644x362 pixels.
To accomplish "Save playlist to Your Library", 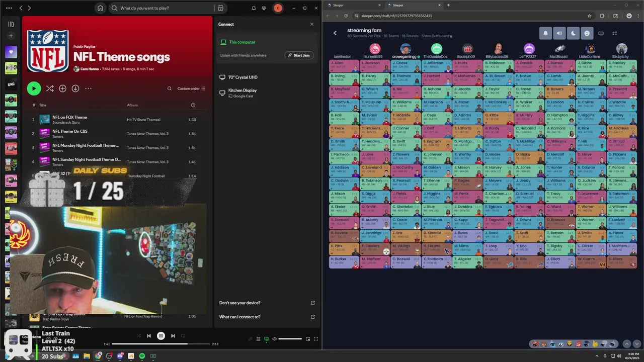I will pos(62,88).
